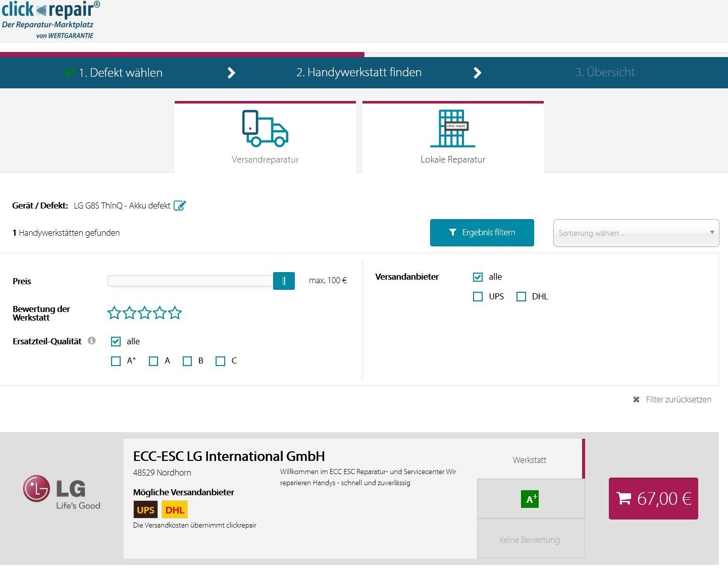Check the A quality checkbox

(153, 361)
